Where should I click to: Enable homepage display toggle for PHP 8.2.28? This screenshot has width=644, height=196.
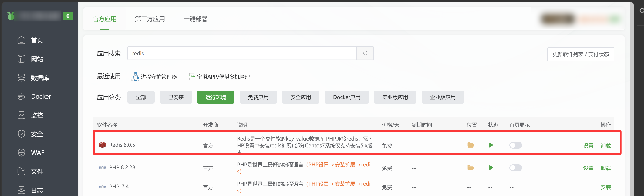(x=515, y=168)
